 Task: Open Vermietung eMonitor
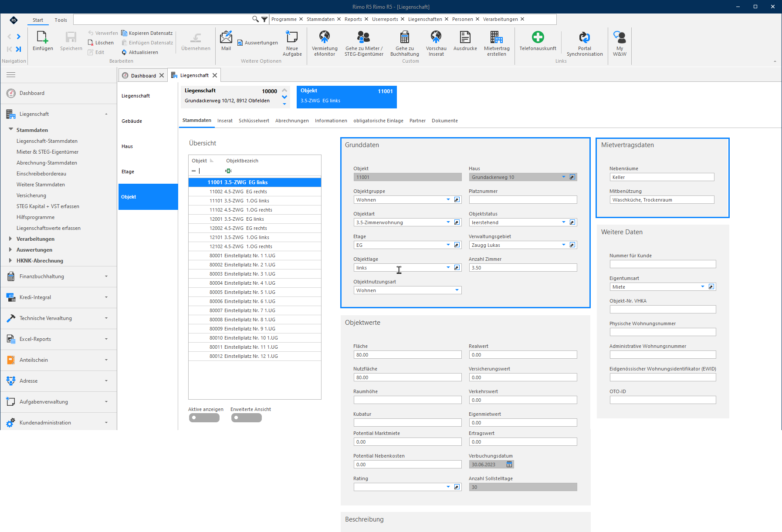point(325,37)
